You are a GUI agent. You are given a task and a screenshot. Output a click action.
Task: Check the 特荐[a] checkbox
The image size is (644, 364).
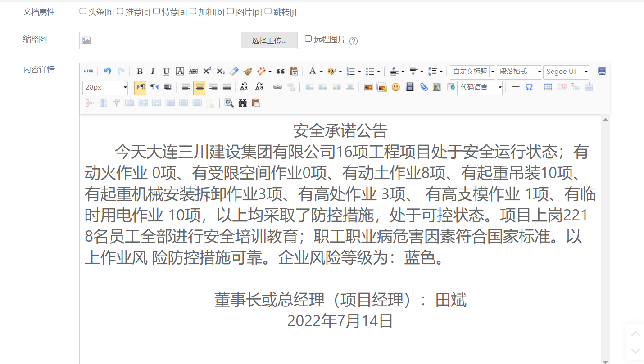[157, 11]
